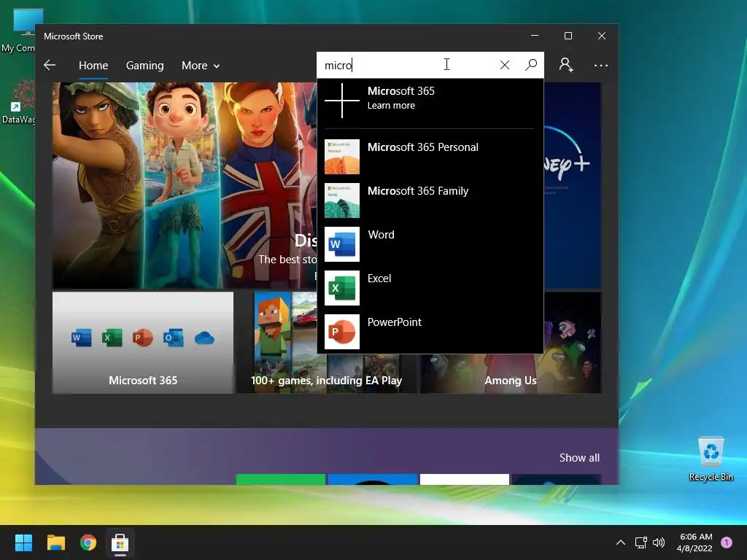This screenshot has width=747, height=560.
Task: Close the Microsoft Store window
Action: 602,36
